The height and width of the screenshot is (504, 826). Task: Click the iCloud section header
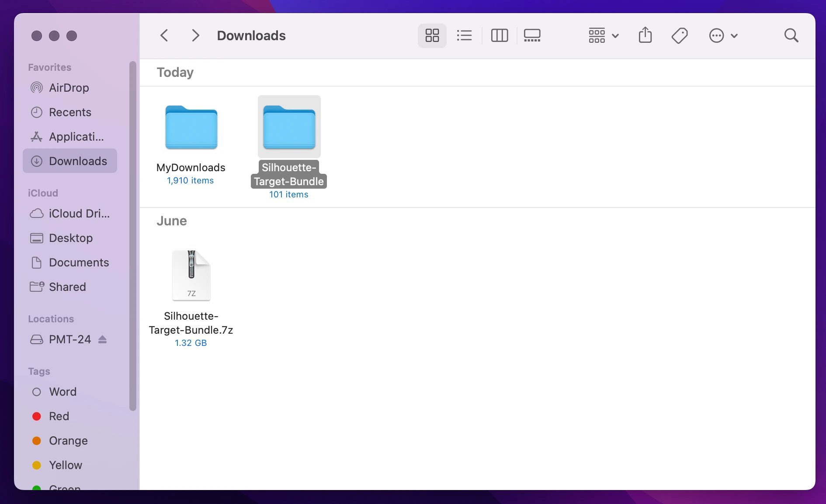click(x=43, y=193)
